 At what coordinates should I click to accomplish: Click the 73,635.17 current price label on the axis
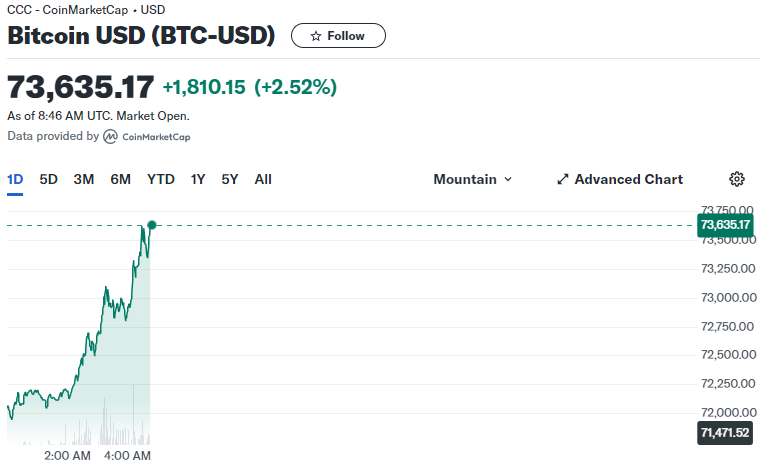coord(725,225)
